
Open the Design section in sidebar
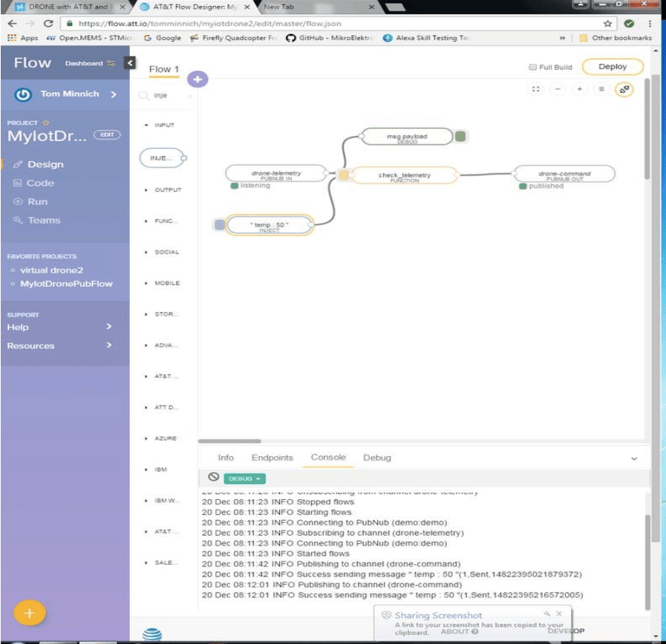pos(45,164)
